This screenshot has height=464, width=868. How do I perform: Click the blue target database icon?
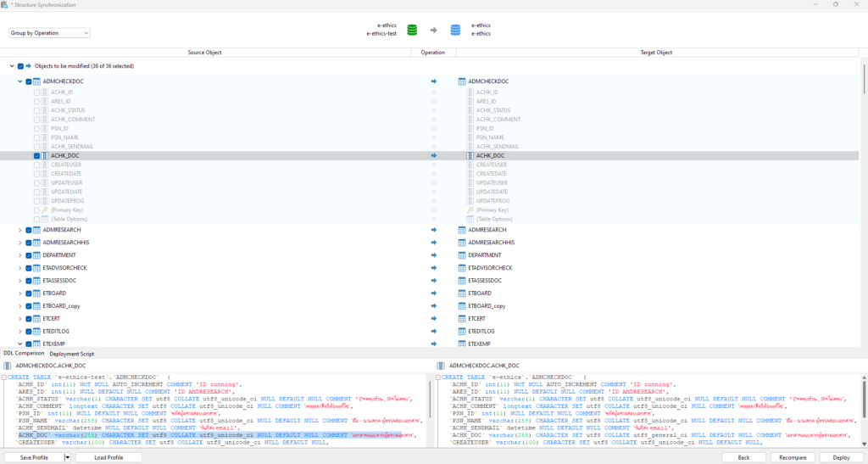point(455,30)
